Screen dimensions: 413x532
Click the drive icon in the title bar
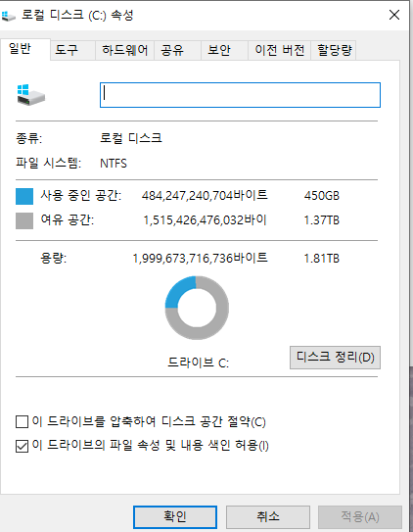pos(8,16)
